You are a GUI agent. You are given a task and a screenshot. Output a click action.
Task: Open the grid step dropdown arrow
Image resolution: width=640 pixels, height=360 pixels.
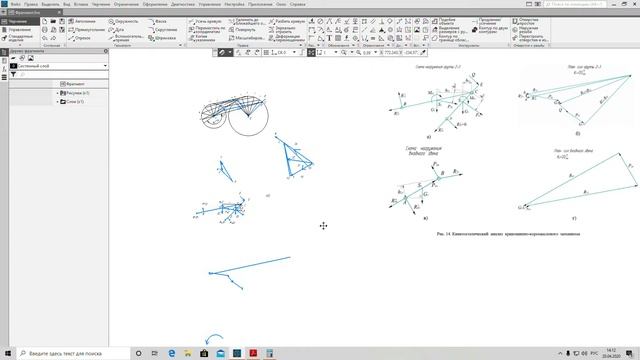coord(294,53)
